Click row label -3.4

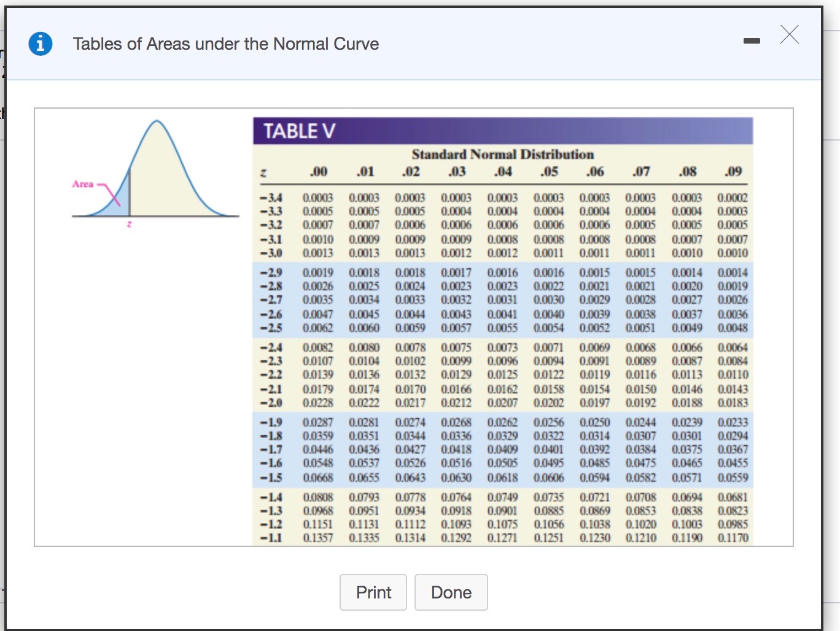pyautogui.click(x=271, y=198)
